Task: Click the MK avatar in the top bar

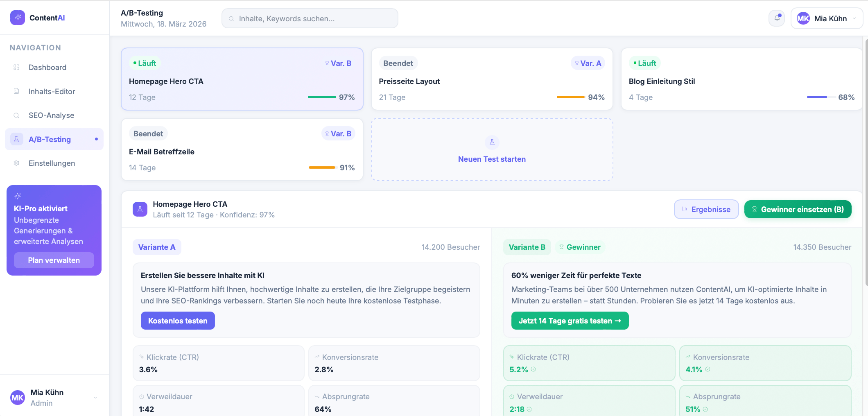Action: [803, 18]
